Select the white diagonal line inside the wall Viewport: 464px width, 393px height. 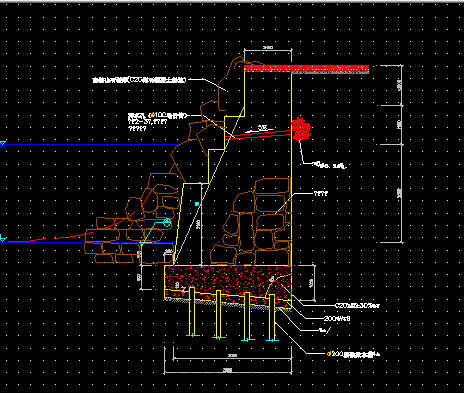(x=209, y=185)
